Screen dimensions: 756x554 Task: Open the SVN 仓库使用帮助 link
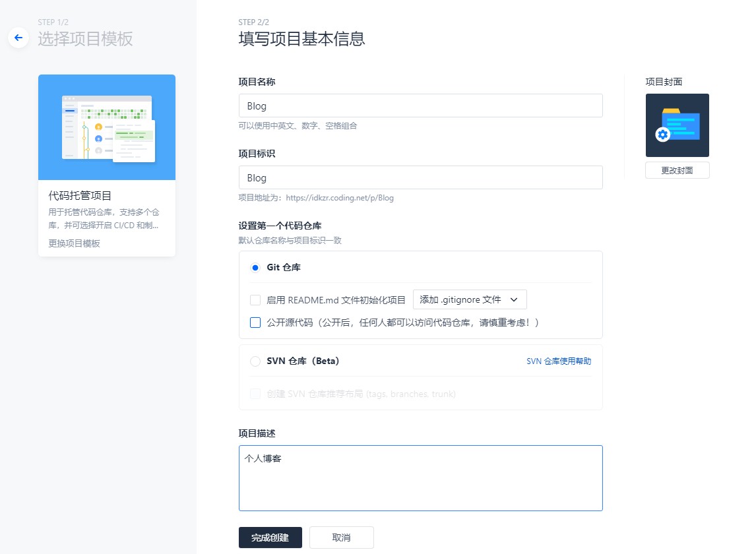pyautogui.click(x=558, y=361)
